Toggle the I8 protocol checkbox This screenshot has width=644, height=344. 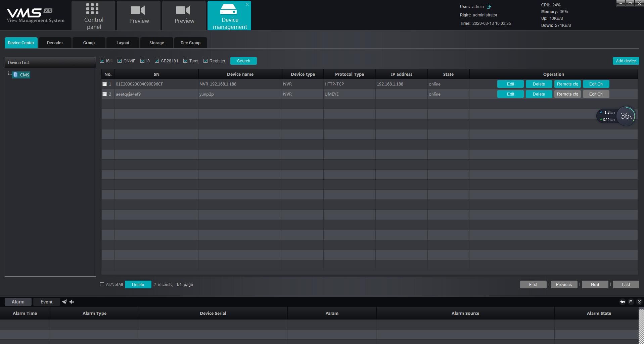point(142,61)
